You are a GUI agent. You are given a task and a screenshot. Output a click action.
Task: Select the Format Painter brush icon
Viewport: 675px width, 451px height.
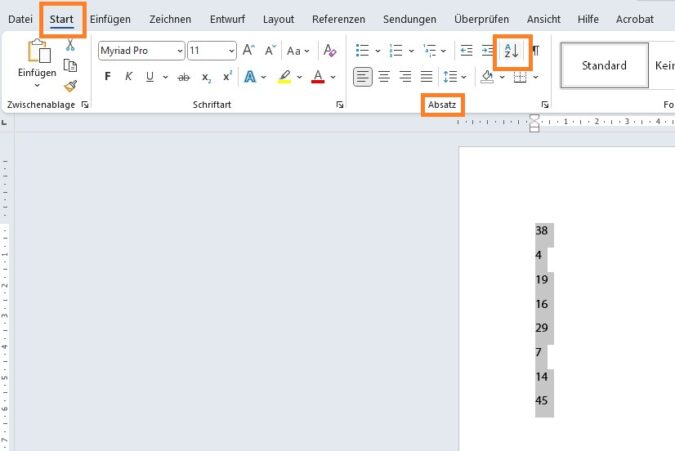tap(70, 86)
